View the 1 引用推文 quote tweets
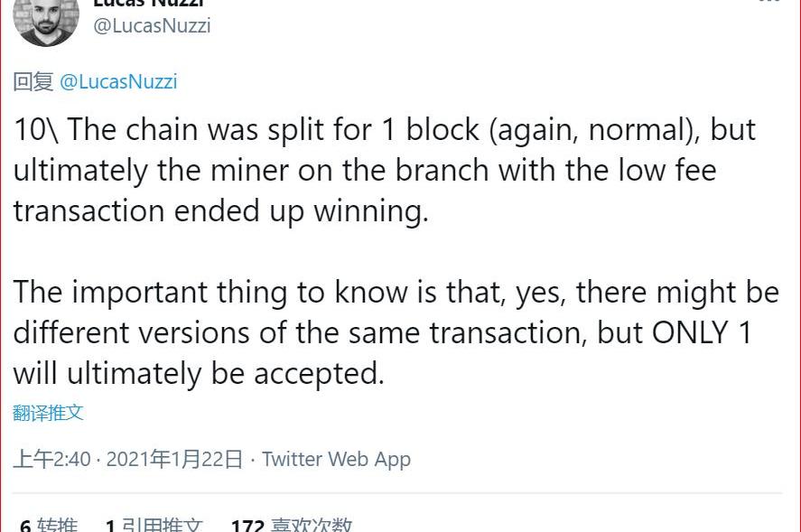This screenshot has height=532, width=801. [154, 525]
